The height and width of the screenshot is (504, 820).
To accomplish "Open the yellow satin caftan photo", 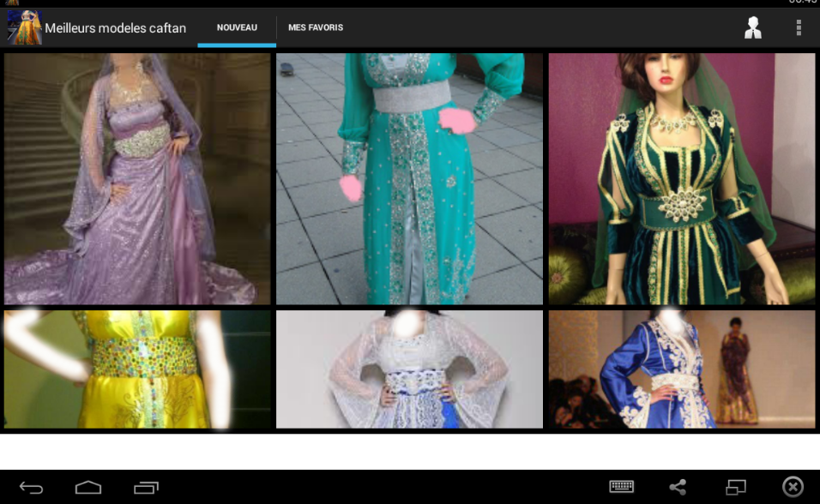I will pyautogui.click(x=137, y=369).
